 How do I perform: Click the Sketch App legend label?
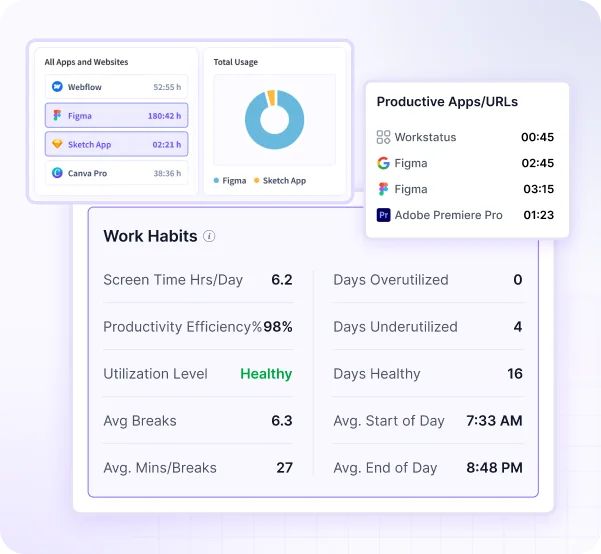tap(284, 181)
